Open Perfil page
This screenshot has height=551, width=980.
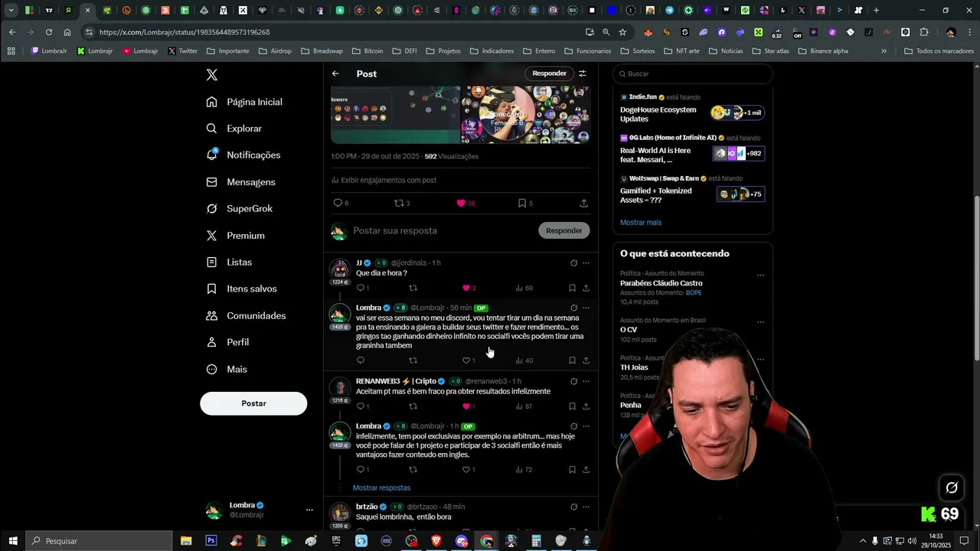click(228, 342)
